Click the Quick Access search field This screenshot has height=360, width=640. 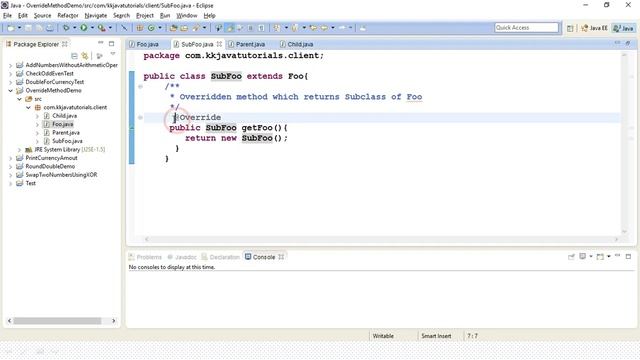527,27
